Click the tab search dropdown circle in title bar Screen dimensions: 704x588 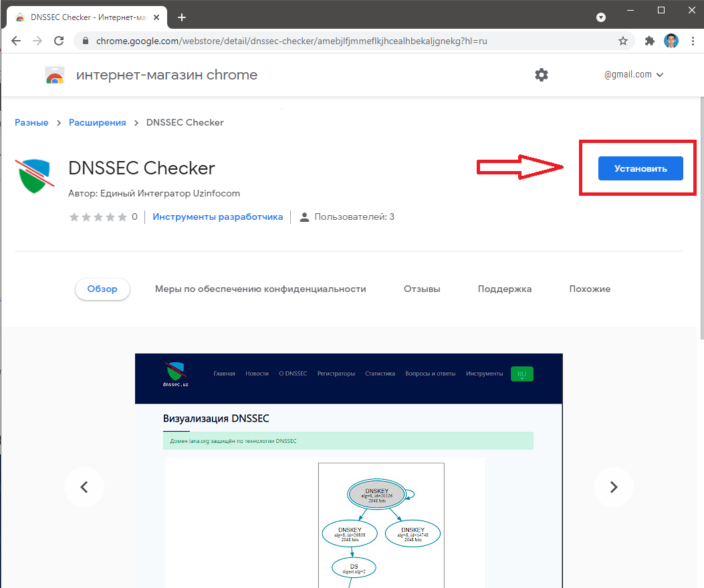(x=601, y=17)
